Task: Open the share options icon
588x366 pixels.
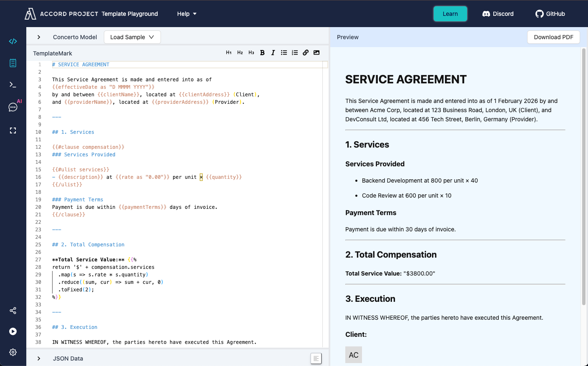Action: (x=13, y=311)
